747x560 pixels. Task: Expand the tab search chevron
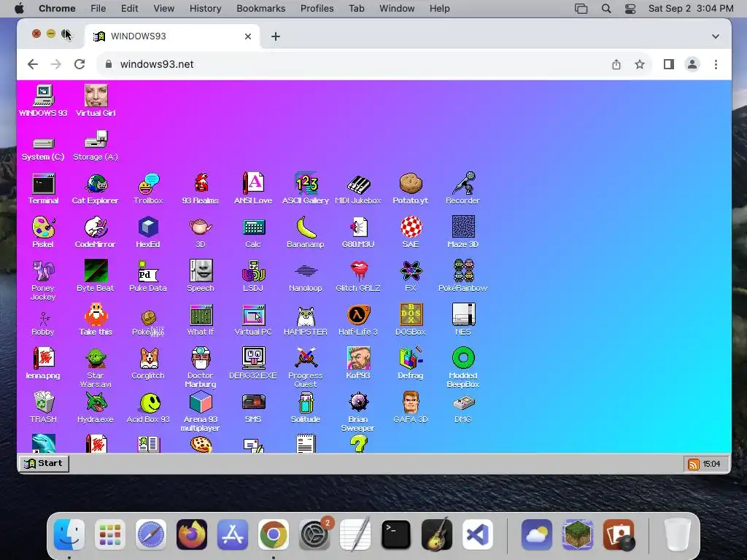coord(715,36)
